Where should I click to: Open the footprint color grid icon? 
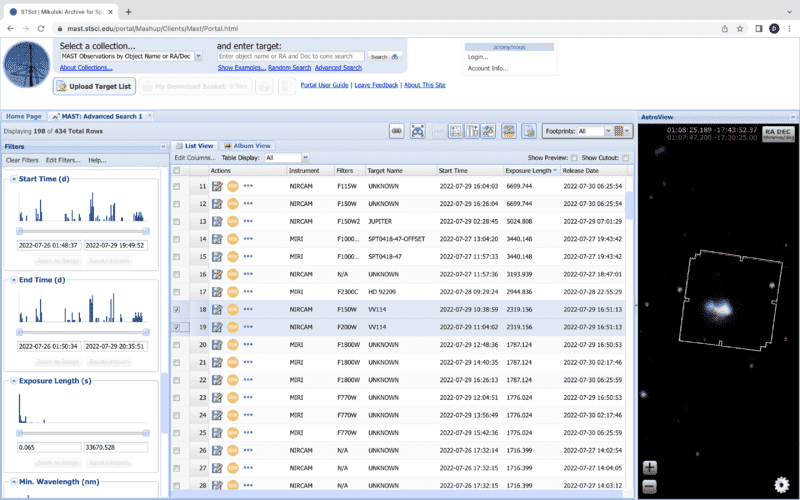(x=622, y=131)
